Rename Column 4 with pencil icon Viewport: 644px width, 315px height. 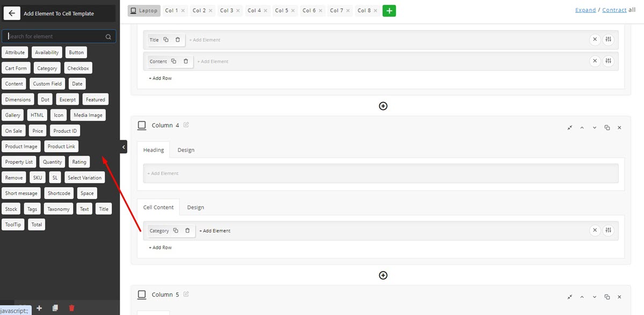(186, 125)
